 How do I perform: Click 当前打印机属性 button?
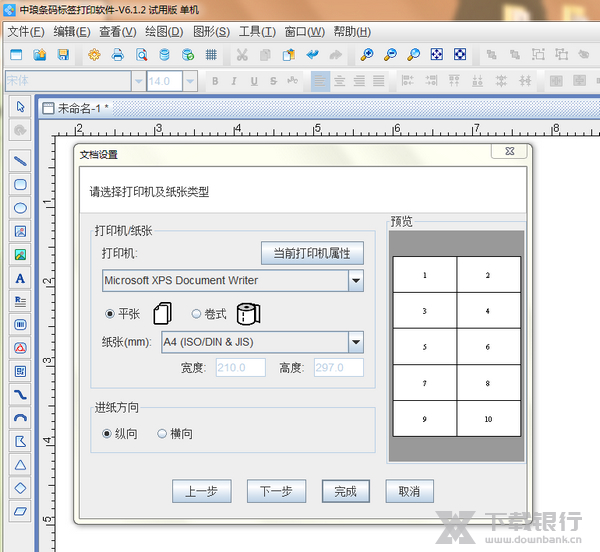[312, 253]
